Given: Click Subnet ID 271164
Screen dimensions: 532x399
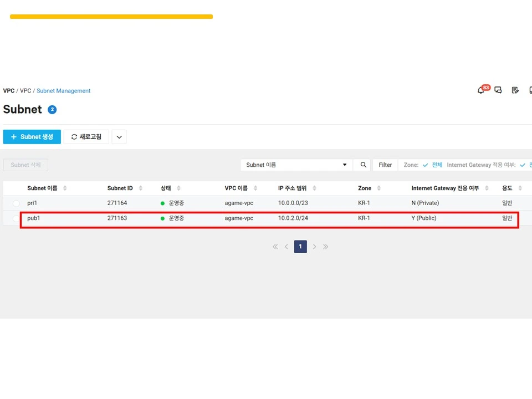Looking at the screenshot, I should (117, 203).
